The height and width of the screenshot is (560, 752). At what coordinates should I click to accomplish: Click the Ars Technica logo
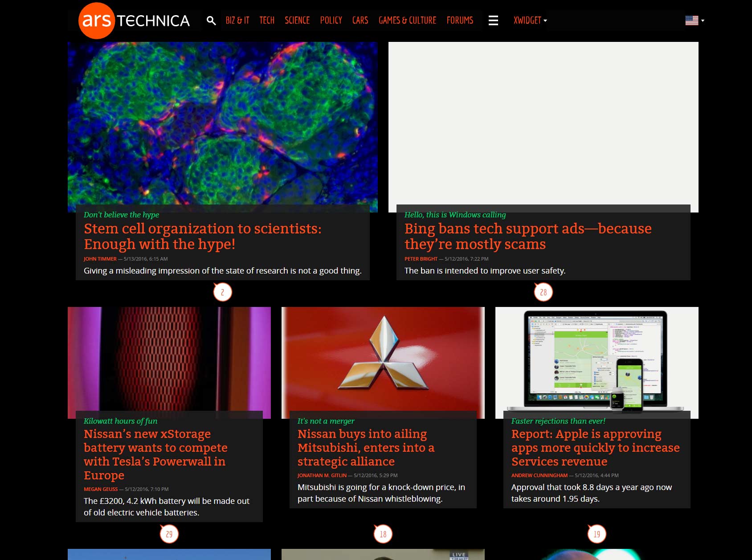134,20
